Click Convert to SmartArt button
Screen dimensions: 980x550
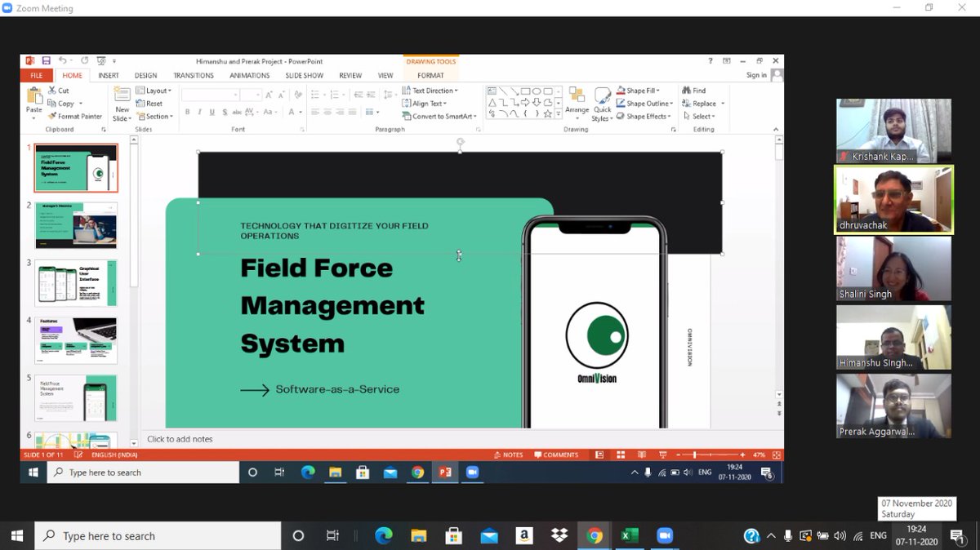(x=439, y=117)
